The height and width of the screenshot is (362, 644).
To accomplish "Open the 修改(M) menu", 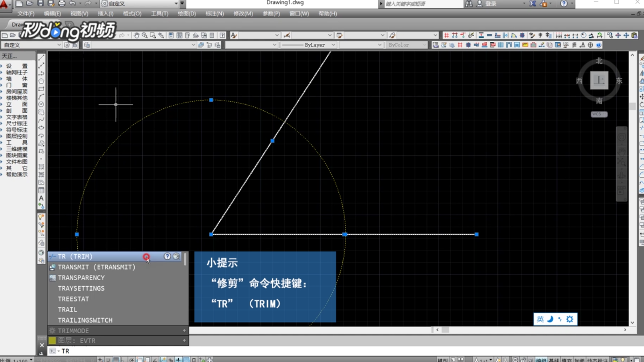I will 243,13.
